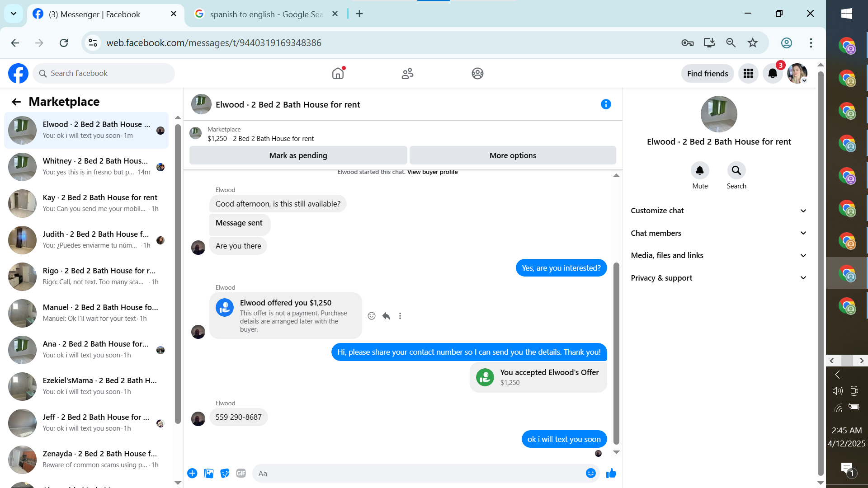This screenshot has height=488, width=868.
Task: Expand the Chat members section
Action: pos(719,233)
